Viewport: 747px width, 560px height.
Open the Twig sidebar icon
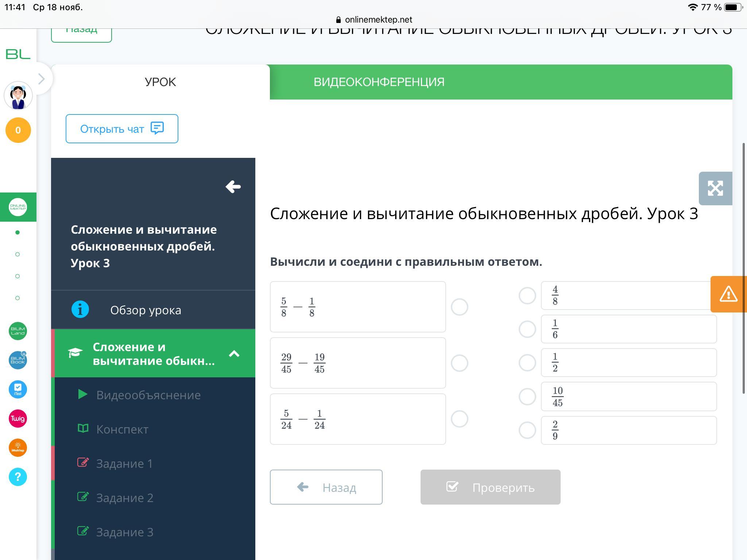click(x=18, y=418)
